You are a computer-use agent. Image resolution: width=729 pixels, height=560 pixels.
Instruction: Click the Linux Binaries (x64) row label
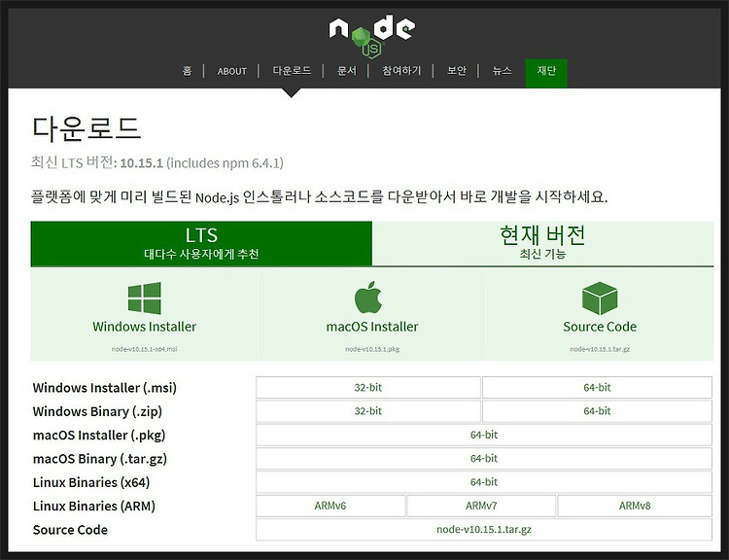click(x=91, y=483)
